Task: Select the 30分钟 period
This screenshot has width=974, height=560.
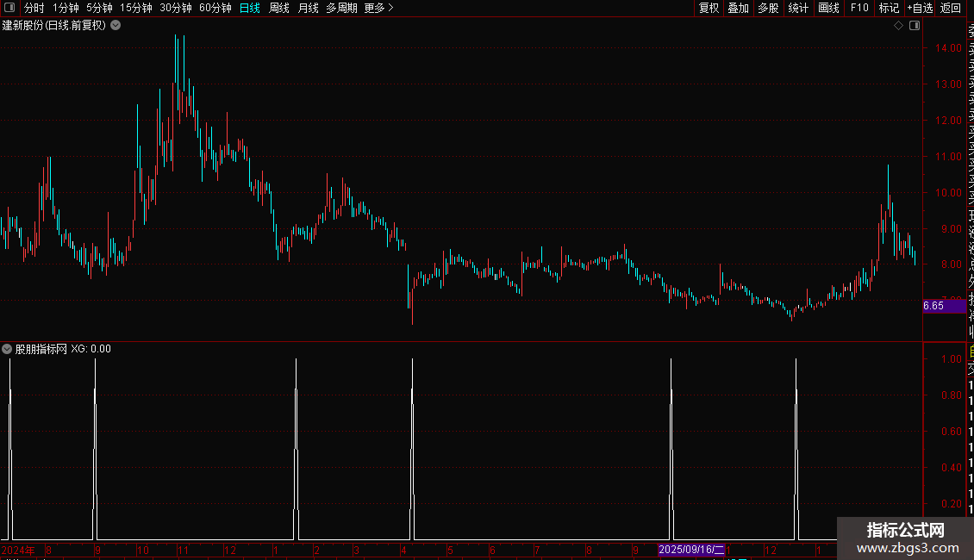Action: (176, 8)
